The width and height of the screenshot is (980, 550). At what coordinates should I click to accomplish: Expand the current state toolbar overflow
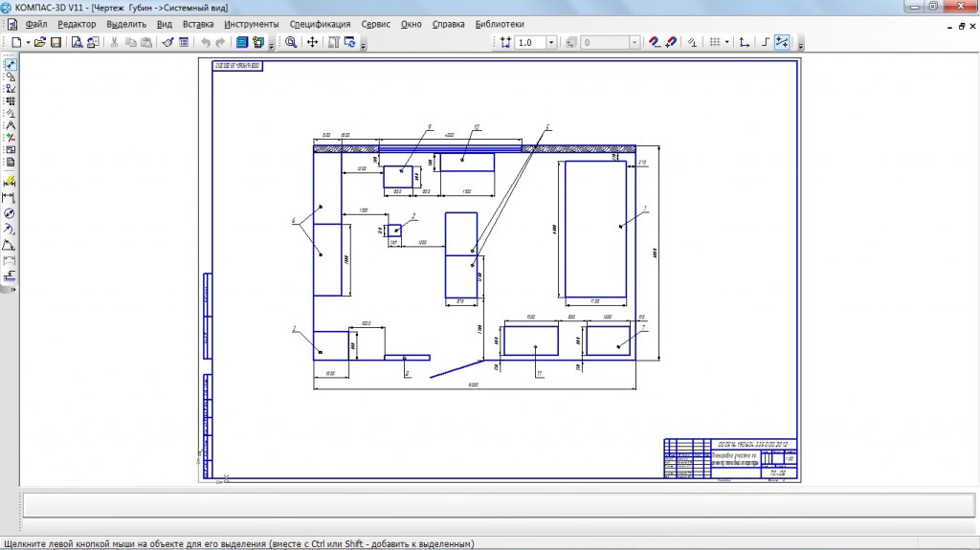pyautogui.click(x=800, y=44)
